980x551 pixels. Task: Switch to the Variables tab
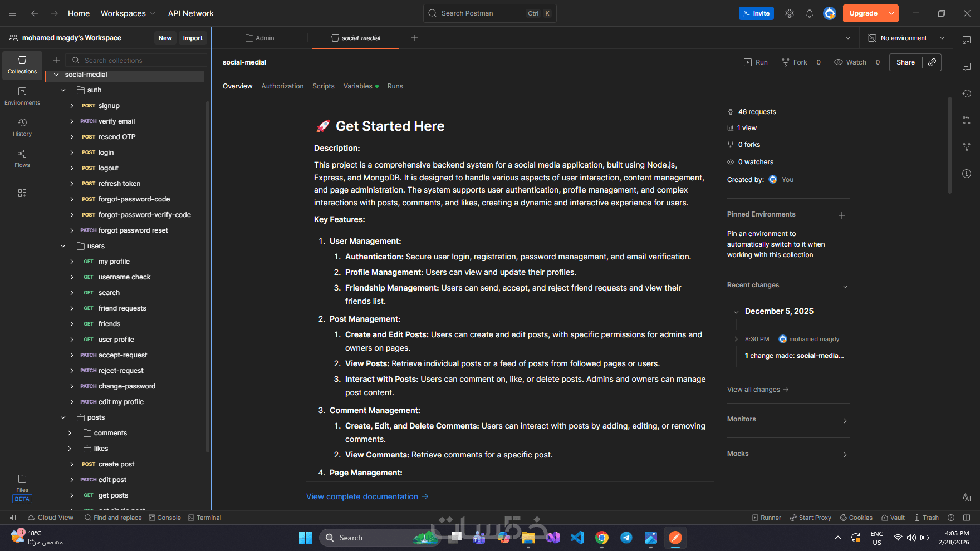click(361, 86)
